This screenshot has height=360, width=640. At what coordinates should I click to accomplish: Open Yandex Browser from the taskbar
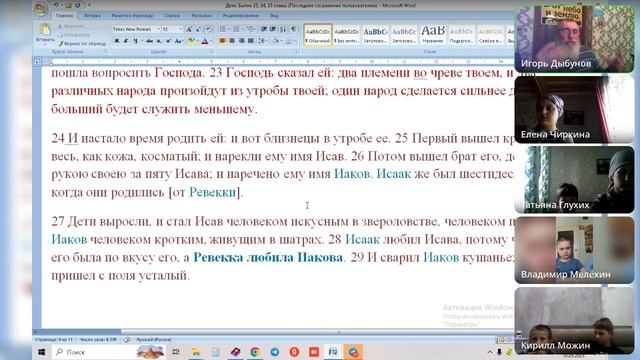coord(294,352)
